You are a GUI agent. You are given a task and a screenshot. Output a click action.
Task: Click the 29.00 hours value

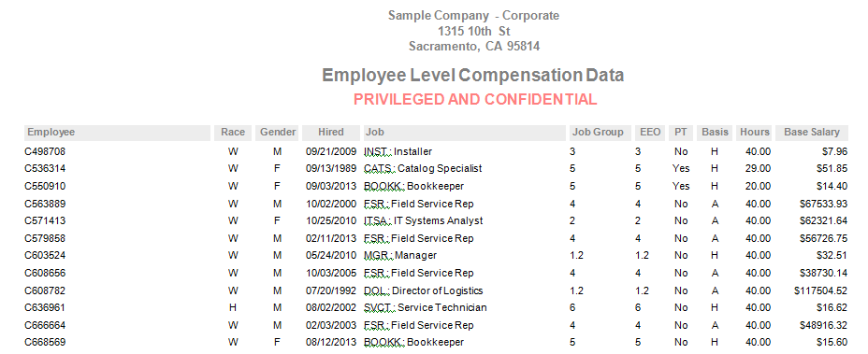758,169
